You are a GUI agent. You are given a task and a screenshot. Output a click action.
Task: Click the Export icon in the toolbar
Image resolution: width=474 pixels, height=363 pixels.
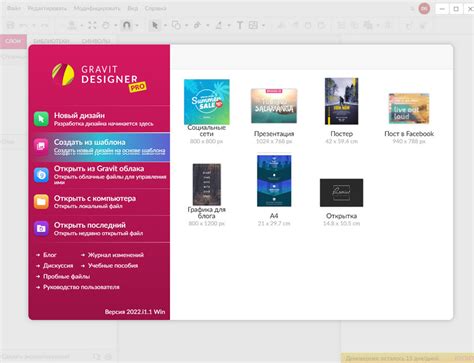(x=72, y=25)
